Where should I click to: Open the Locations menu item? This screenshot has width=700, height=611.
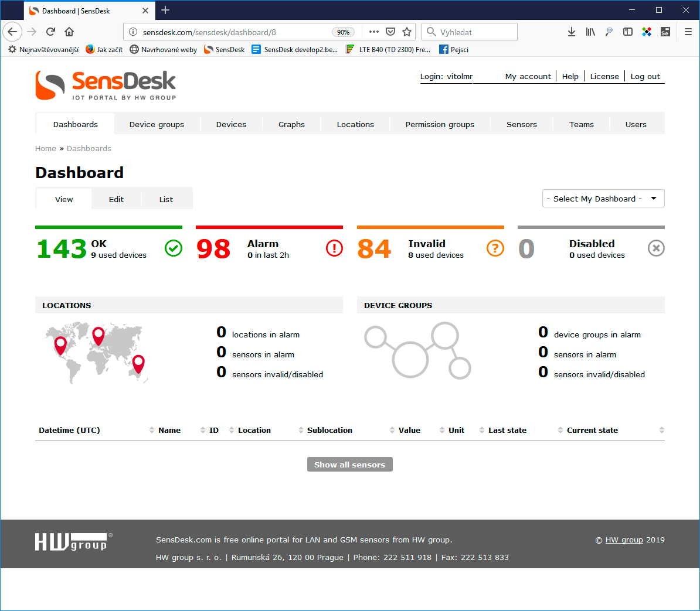click(355, 124)
